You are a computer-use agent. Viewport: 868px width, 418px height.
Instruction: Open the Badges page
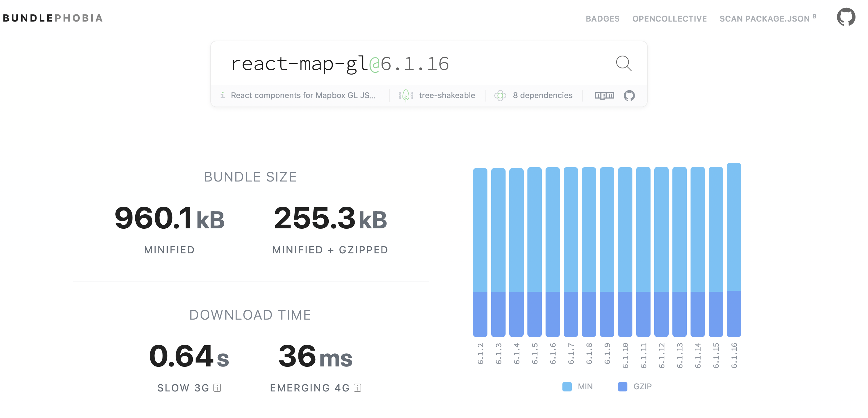pyautogui.click(x=602, y=19)
